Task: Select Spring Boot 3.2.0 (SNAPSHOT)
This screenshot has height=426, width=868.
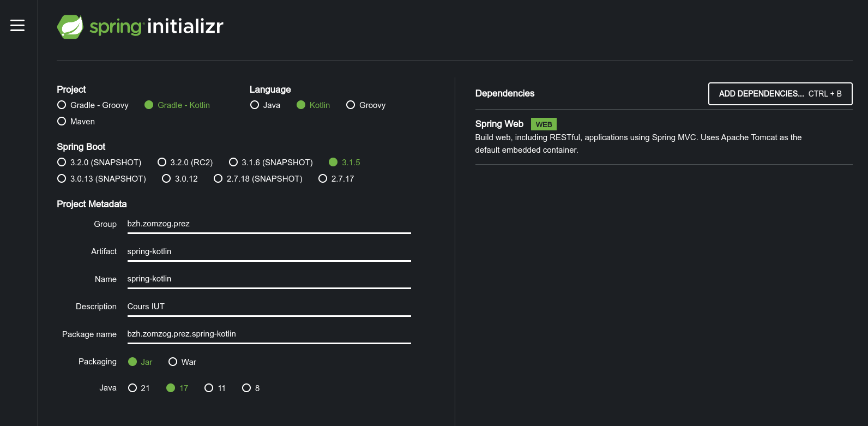Action: click(99, 163)
